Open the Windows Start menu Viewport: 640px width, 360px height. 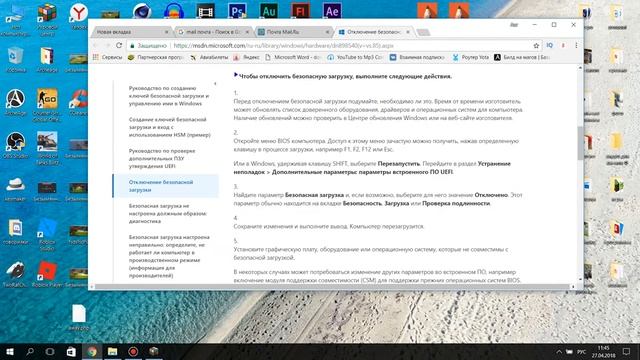(10, 351)
